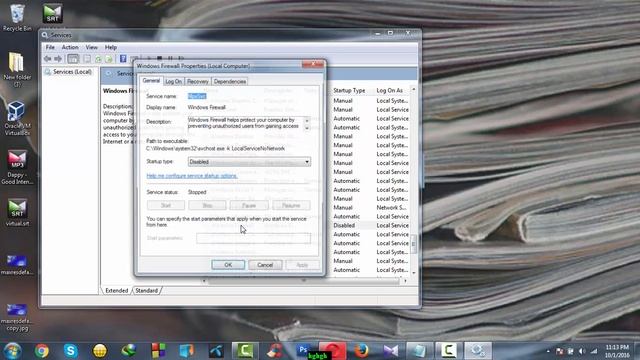Show hidden system tray icons
The width and height of the screenshot is (640, 360).
(548, 351)
